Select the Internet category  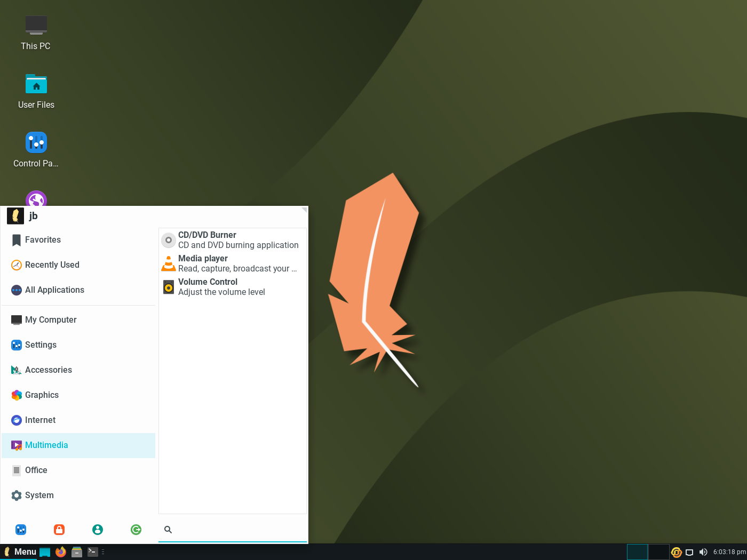pos(78,420)
